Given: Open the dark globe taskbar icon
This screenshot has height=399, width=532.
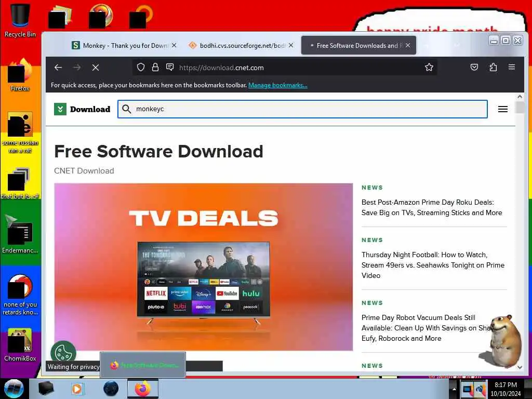Looking at the screenshot, I should 111,389.
